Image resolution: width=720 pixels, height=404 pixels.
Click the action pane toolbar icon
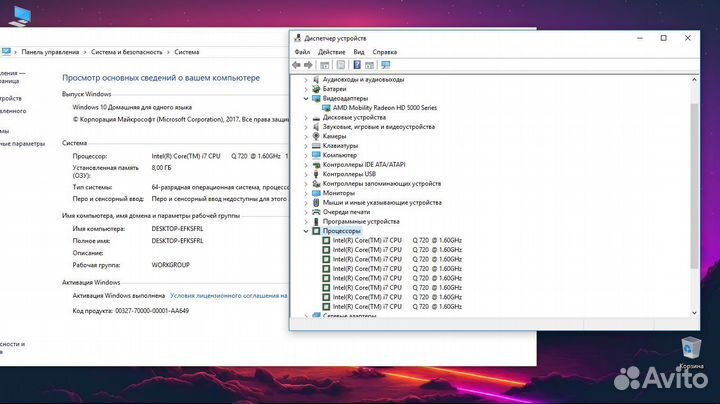pyautogui.click(x=369, y=65)
